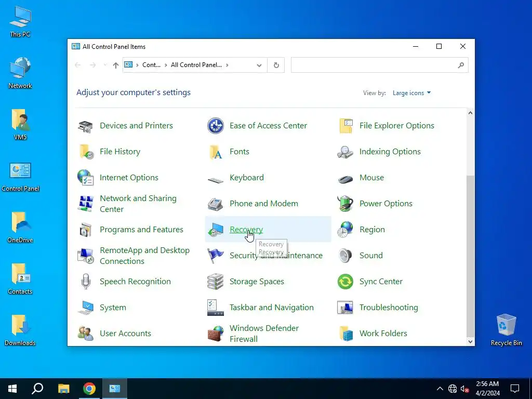
Task: Click the Phone and Modem icon
Action: click(215, 204)
